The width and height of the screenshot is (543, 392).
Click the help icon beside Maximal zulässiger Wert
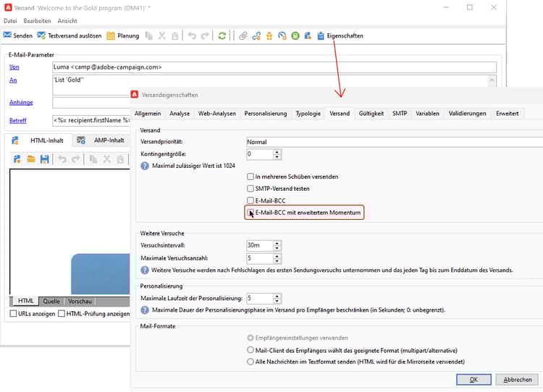(145, 166)
